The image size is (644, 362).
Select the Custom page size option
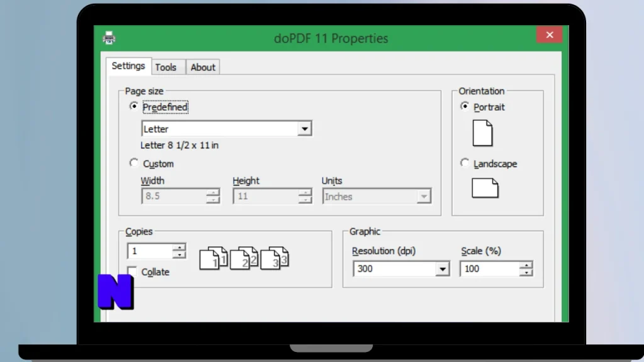pos(134,163)
